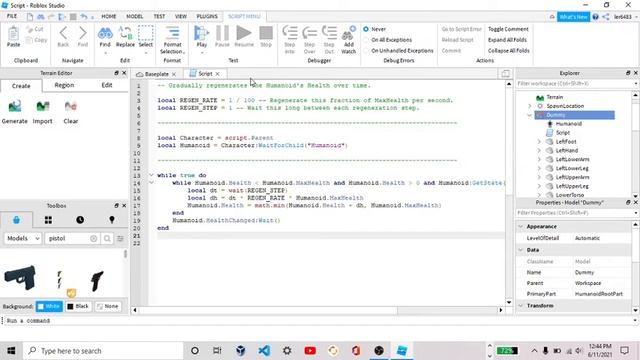Screen dimensions: 640x360
Task: Select the On All Exceptions option
Action: [366, 40]
